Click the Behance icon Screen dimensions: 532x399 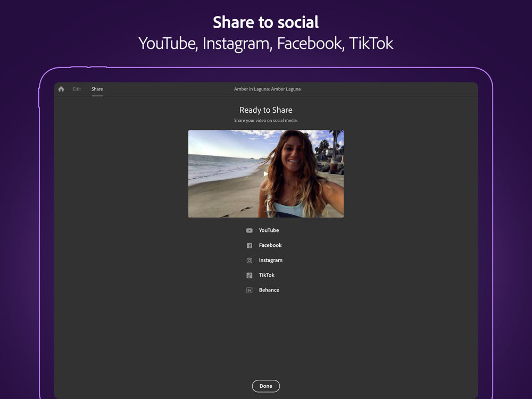coord(250,290)
